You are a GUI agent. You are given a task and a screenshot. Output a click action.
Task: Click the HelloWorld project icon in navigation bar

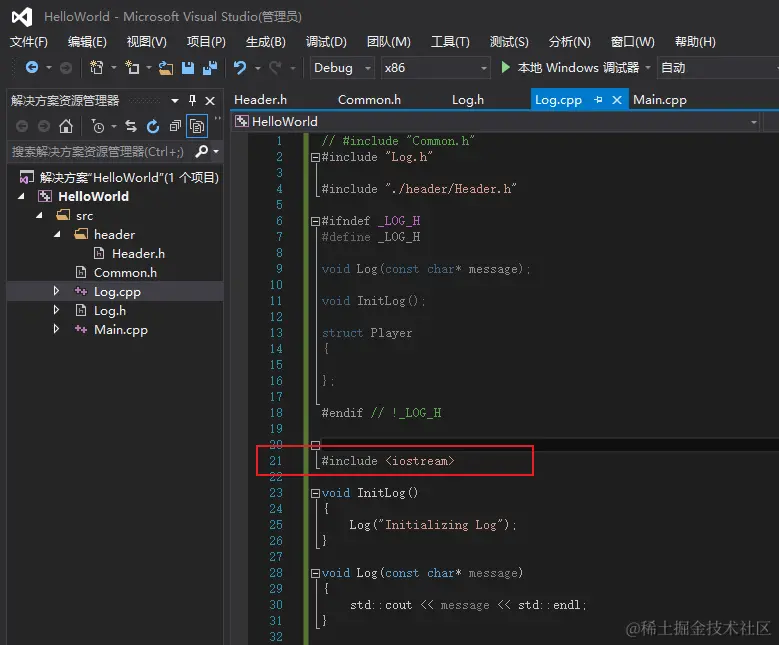coord(242,121)
